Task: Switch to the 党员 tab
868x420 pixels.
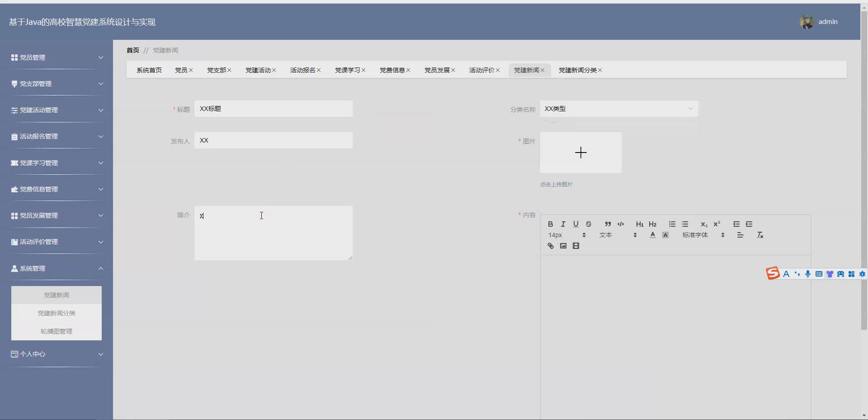Action: [181, 70]
